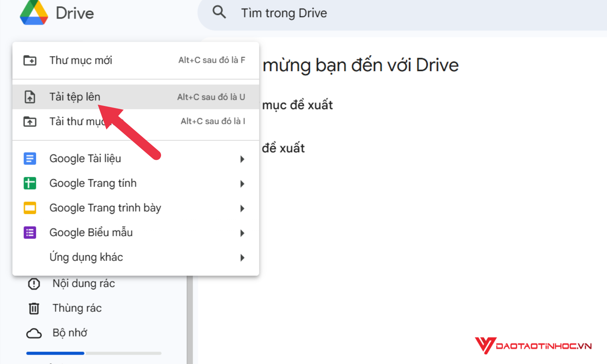This screenshot has height=364, width=607.
Task: Click the 'Alt+C sau đó là U' shortcut text
Action: click(211, 97)
